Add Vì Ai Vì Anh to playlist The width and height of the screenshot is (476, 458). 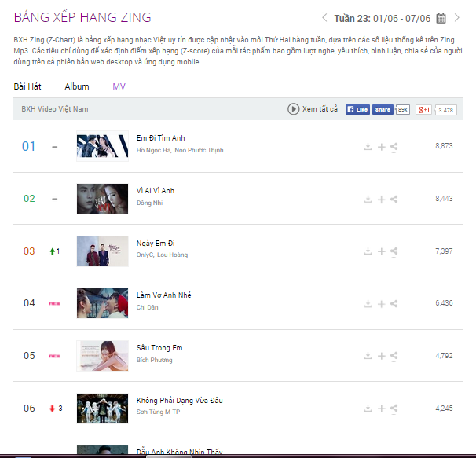point(381,200)
